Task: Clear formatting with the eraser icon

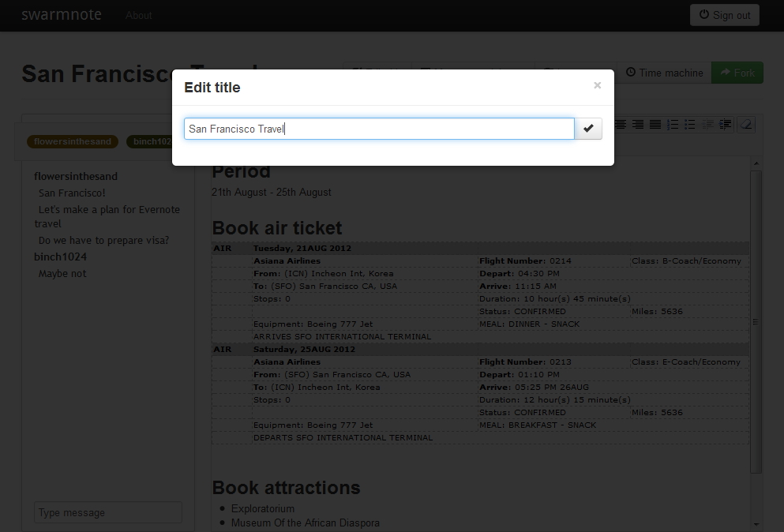Action: click(746, 125)
